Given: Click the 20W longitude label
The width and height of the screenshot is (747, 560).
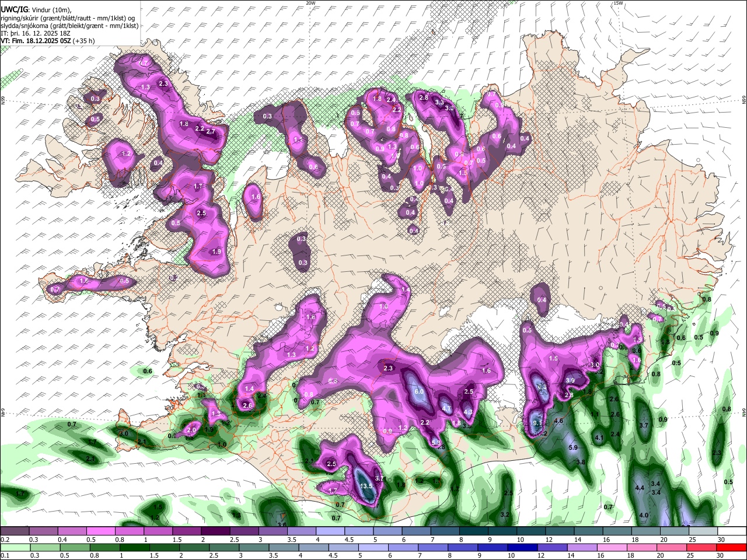Looking at the screenshot, I should click(x=310, y=3).
